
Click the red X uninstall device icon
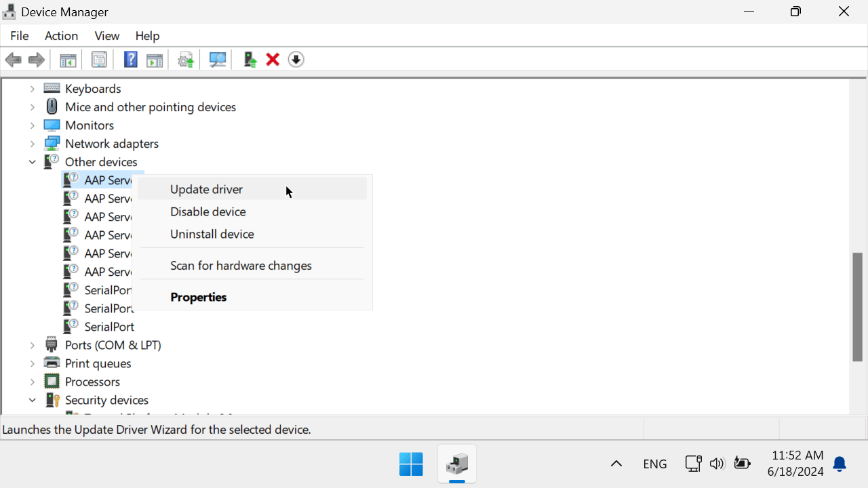273,60
